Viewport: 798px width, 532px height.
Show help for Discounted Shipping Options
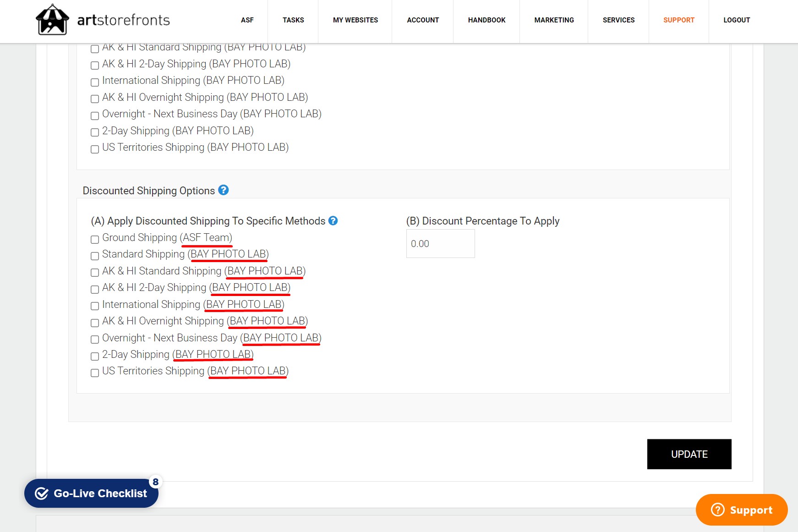coord(224,190)
